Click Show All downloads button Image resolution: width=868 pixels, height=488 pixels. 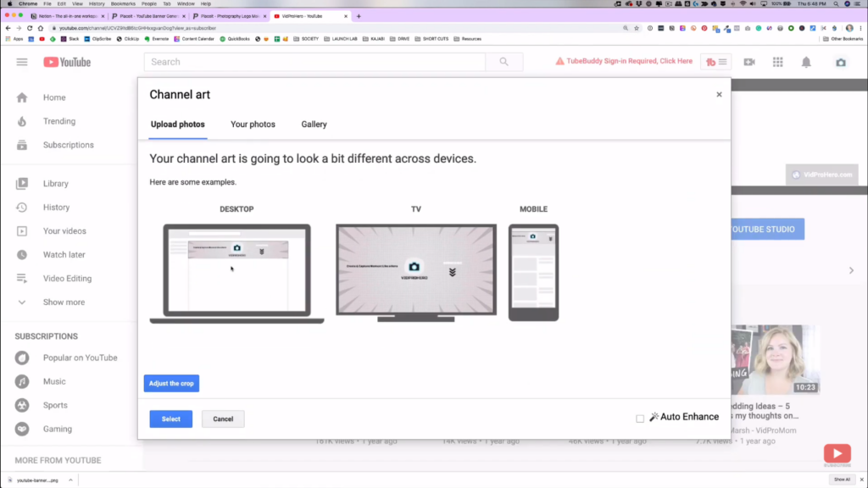click(x=842, y=480)
